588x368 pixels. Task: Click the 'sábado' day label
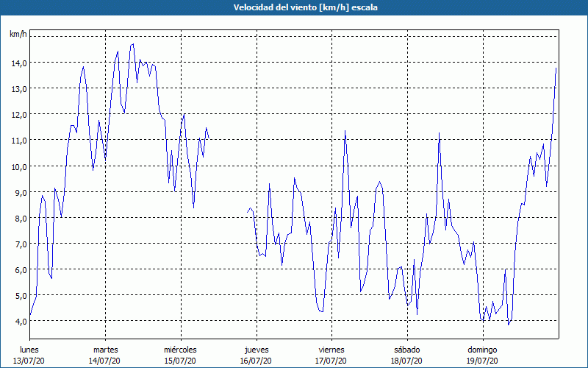[407, 350]
